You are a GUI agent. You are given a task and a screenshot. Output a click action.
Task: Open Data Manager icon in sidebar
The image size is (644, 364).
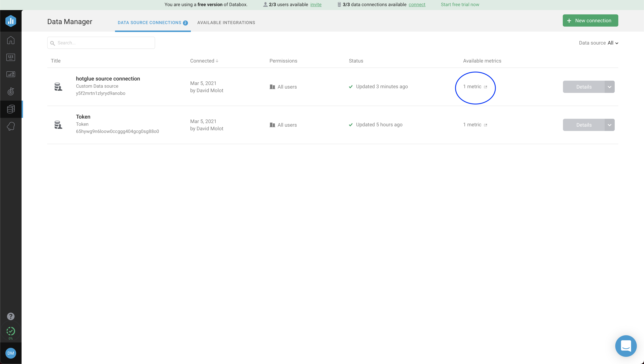pos(11,109)
